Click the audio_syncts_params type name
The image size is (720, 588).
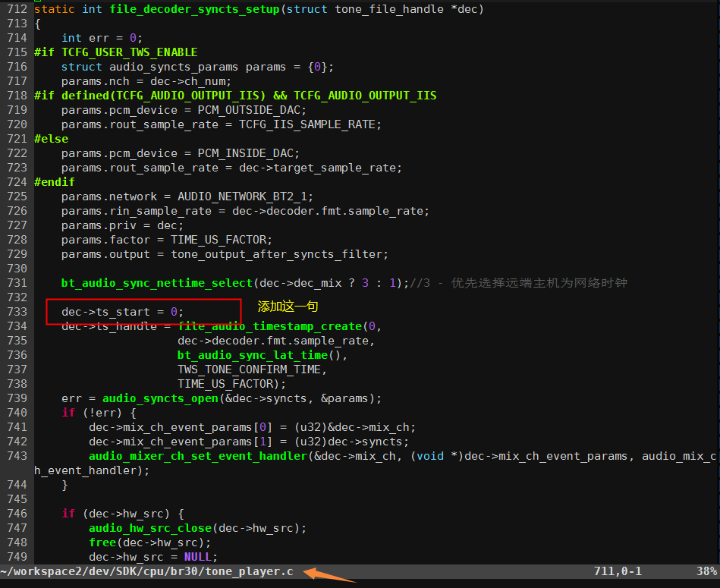174,67
